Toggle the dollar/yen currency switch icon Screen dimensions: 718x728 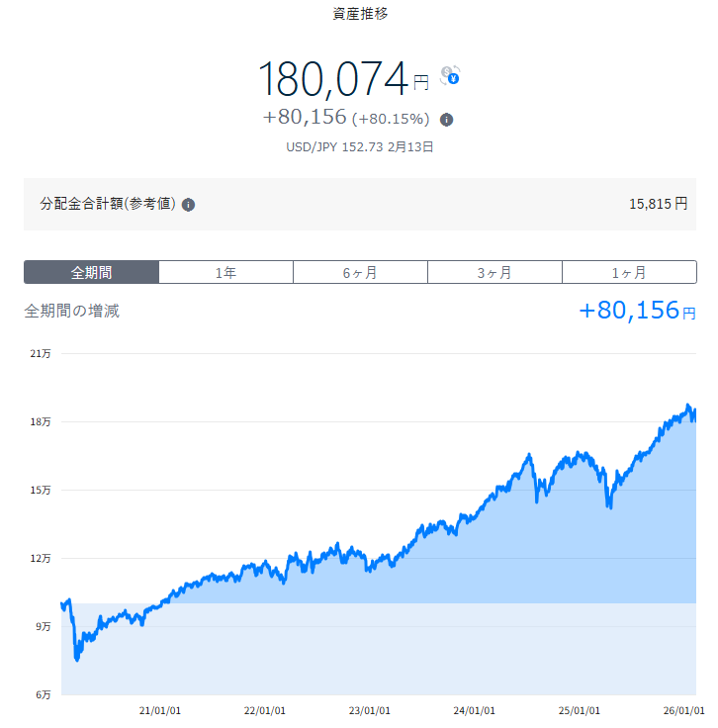[450, 75]
